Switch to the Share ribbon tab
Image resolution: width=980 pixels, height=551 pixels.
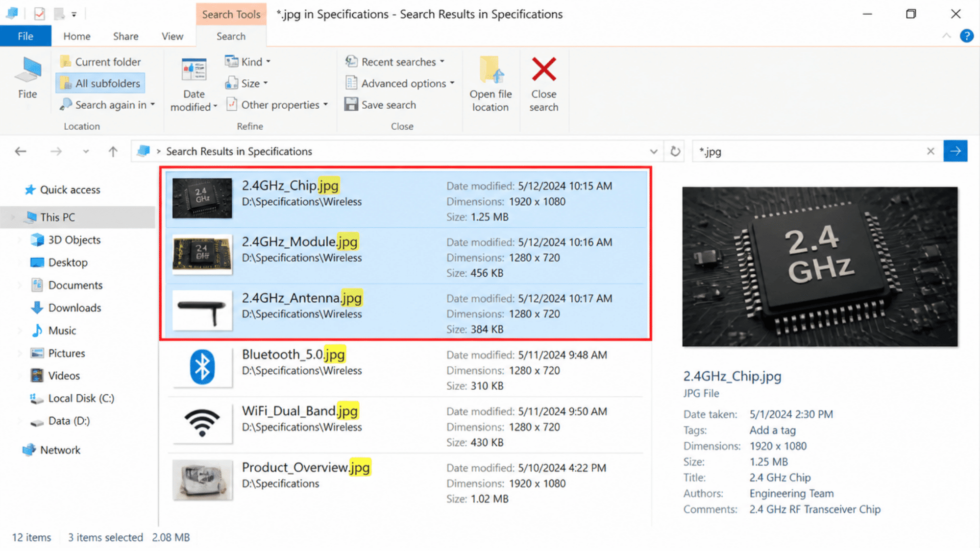(125, 36)
